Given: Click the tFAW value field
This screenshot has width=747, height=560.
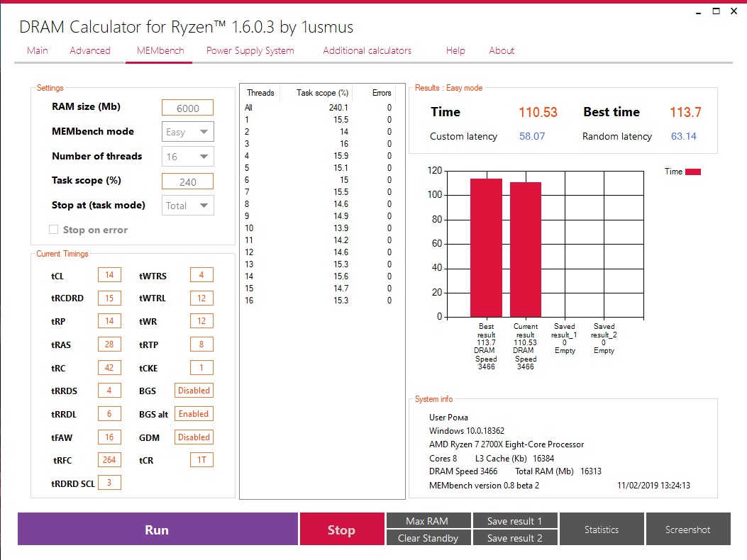Looking at the screenshot, I should point(109,437).
